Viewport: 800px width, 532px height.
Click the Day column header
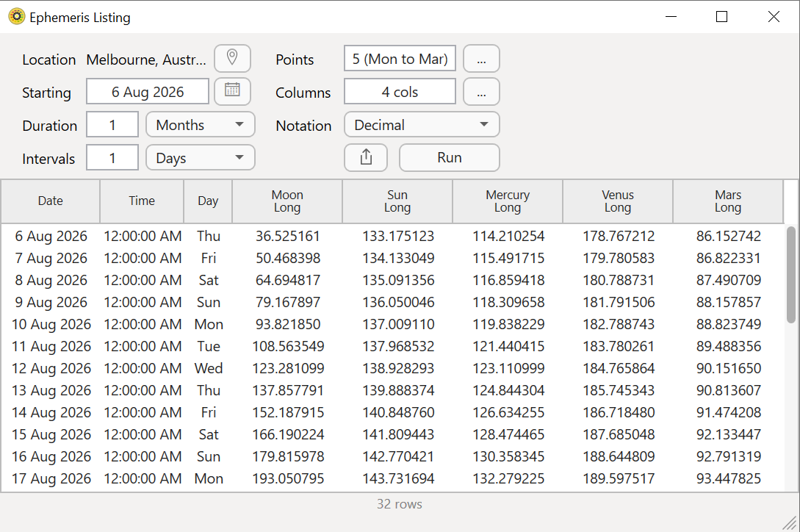click(x=208, y=201)
